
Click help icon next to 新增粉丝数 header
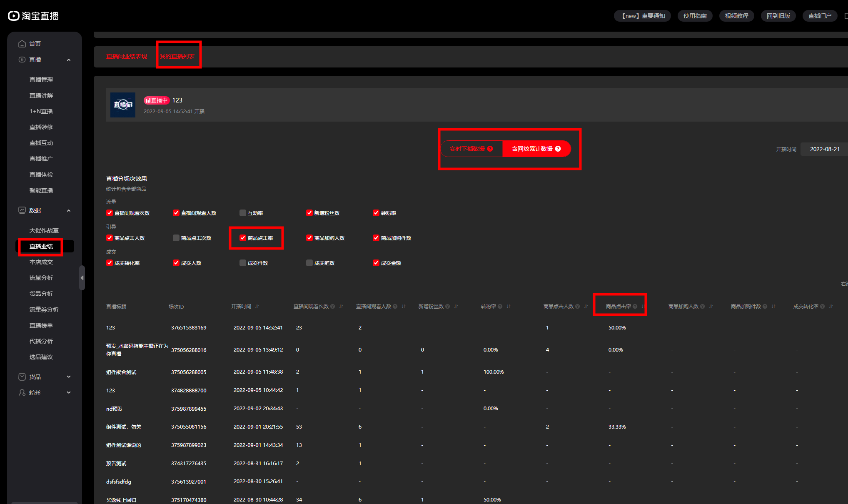pyautogui.click(x=448, y=307)
